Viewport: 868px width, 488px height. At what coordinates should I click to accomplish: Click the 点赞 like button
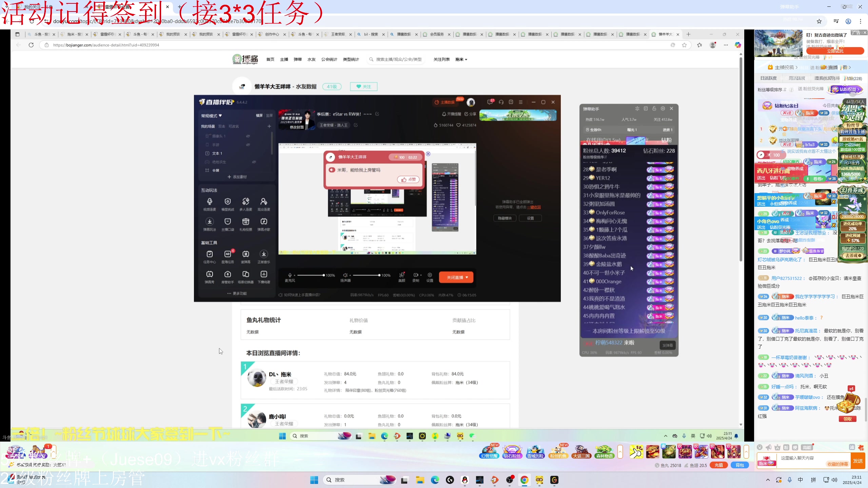(x=408, y=180)
